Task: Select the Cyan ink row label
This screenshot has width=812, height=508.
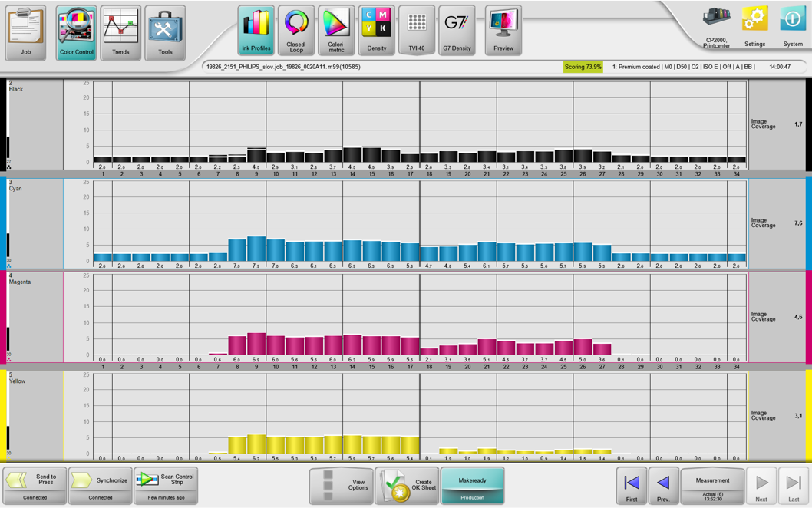Action: (x=15, y=189)
